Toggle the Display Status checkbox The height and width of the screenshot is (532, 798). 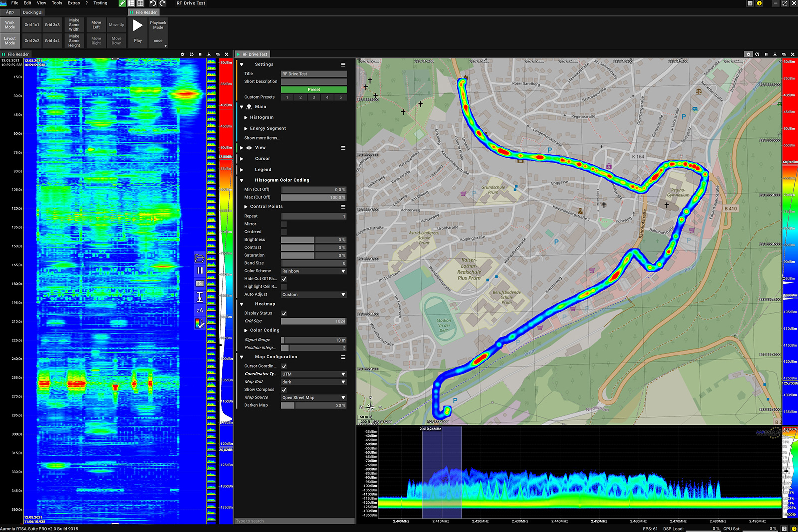click(284, 313)
